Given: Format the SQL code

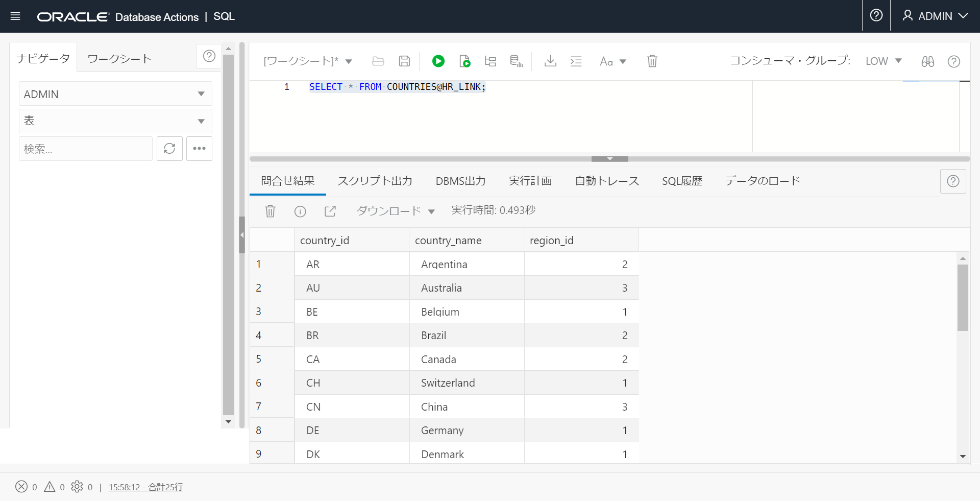Looking at the screenshot, I should pos(576,61).
